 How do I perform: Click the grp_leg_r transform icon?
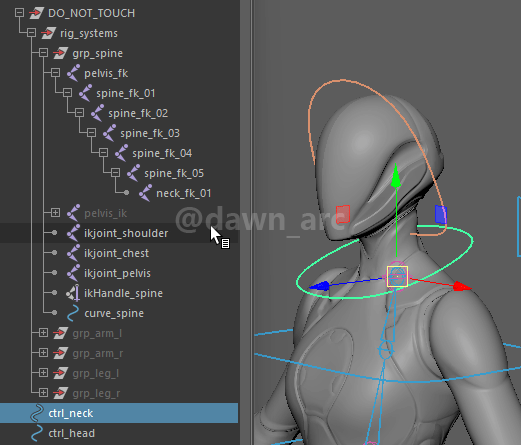[60, 393]
